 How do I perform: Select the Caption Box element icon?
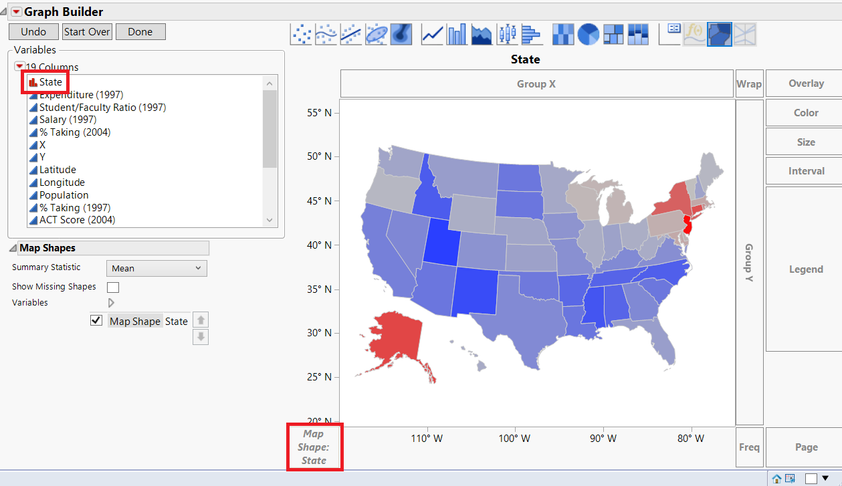(670, 34)
